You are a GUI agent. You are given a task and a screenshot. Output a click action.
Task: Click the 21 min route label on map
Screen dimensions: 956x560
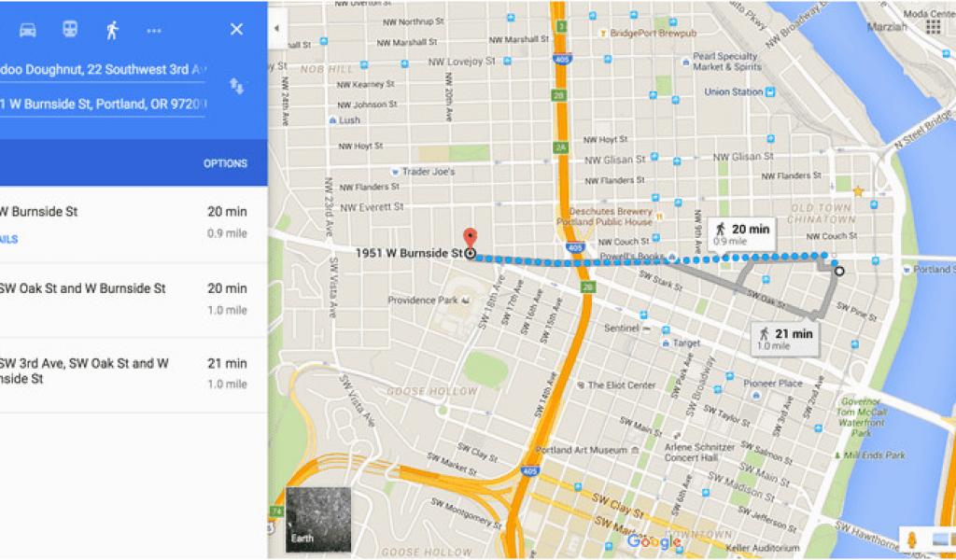785,339
